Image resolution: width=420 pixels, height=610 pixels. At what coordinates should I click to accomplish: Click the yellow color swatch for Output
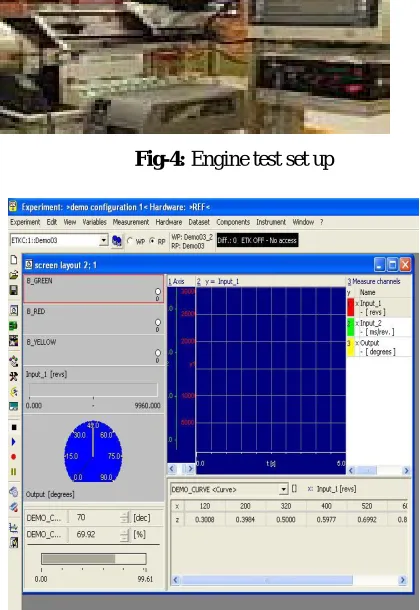point(350,347)
